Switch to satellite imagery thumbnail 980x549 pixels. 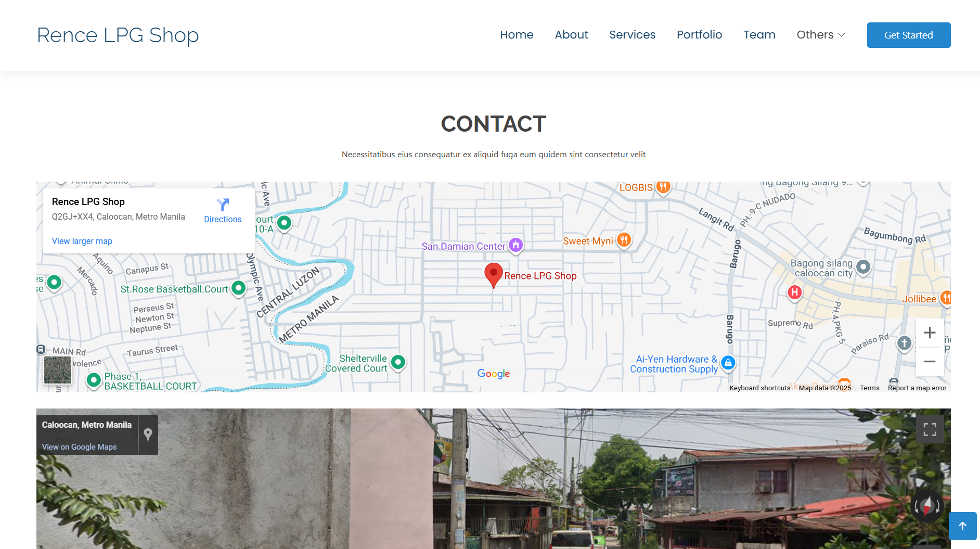[57, 369]
